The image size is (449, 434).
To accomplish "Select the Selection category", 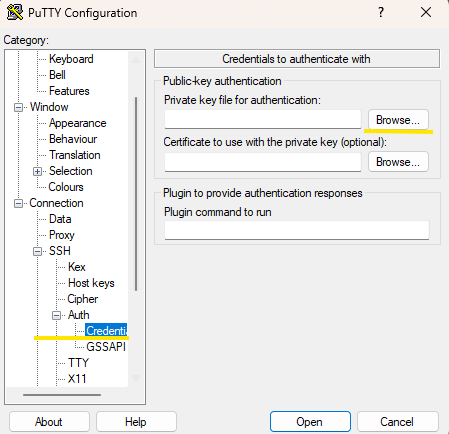I will tap(70, 171).
